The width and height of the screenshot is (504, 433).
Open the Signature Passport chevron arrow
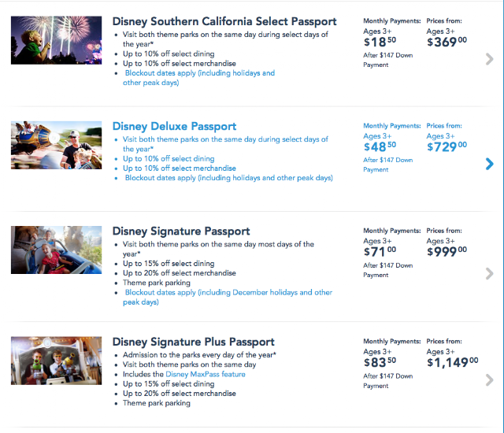pos(489,274)
